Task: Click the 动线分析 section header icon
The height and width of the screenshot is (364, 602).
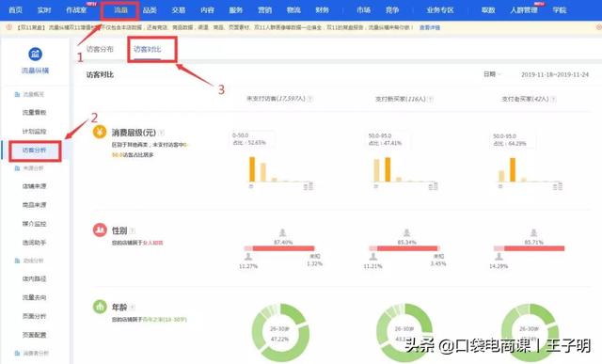Action: point(17,261)
